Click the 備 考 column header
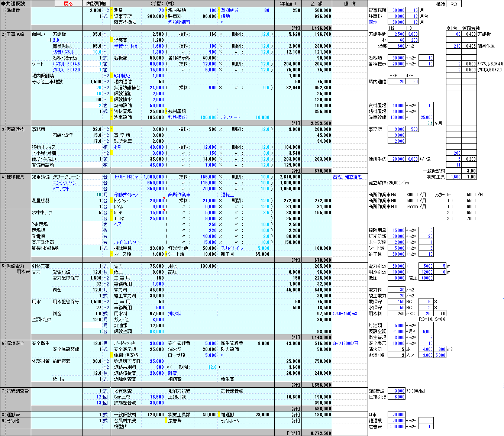The width and height of the screenshot is (504, 436). tap(349, 3)
